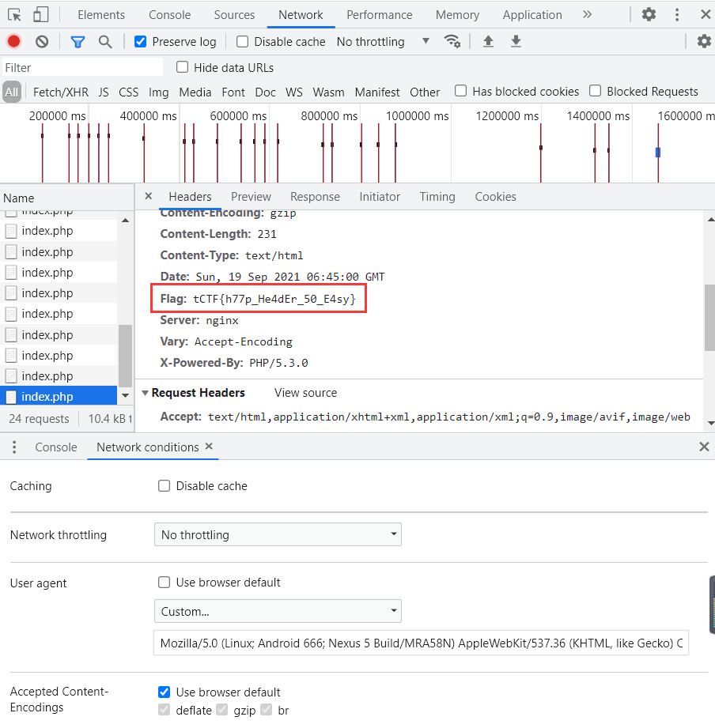This screenshot has height=728, width=715.
Task: Click View source link
Action: pos(306,393)
